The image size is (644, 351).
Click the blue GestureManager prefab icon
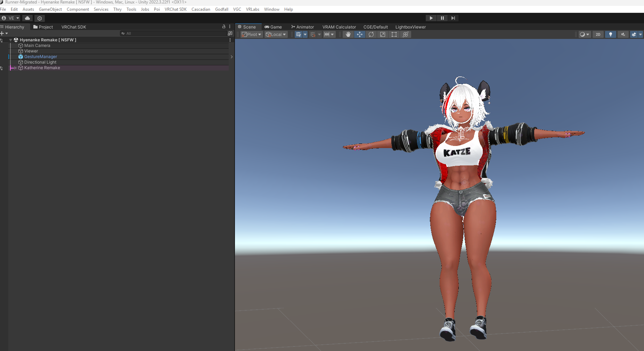tap(21, 57)
